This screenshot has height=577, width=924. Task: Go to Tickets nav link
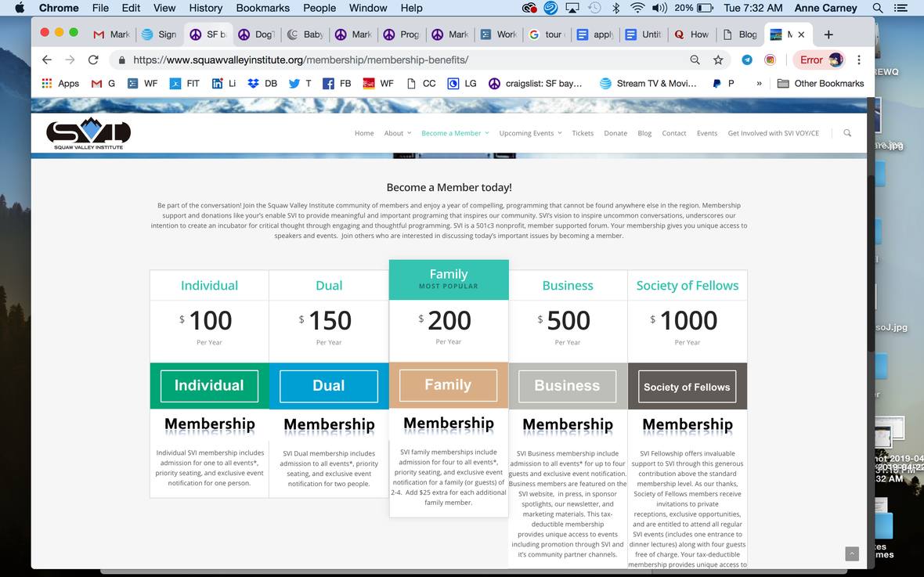pos(583,133)
